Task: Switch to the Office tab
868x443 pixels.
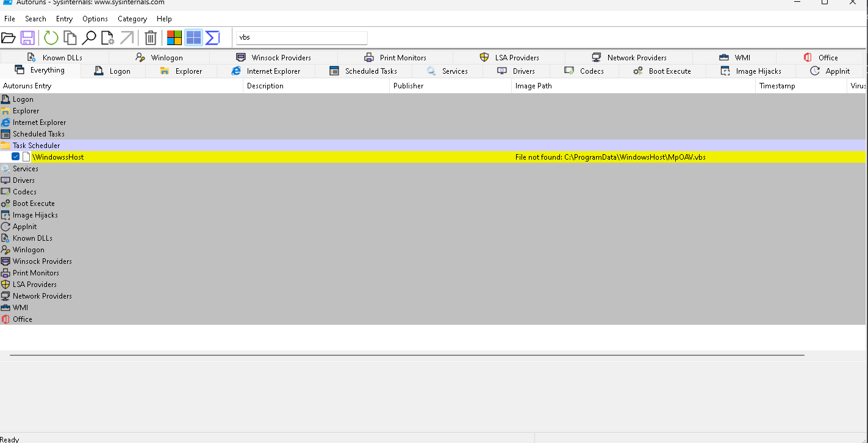Action: pyautogui.click(x=820, y=57)
